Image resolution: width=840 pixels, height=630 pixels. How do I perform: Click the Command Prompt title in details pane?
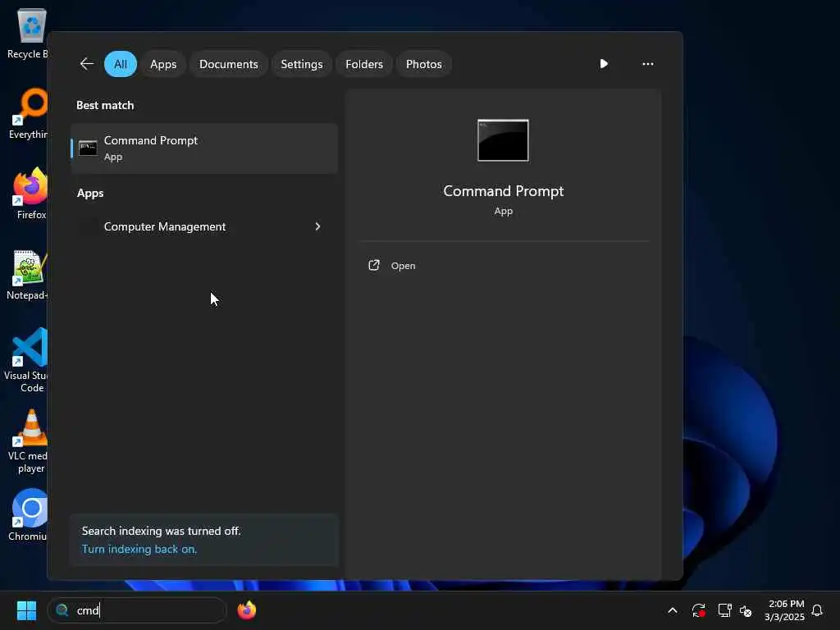(504, 191)
